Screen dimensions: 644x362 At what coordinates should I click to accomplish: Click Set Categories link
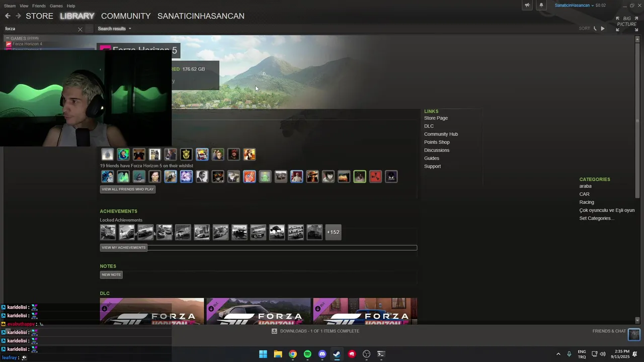tap(597, 218)
